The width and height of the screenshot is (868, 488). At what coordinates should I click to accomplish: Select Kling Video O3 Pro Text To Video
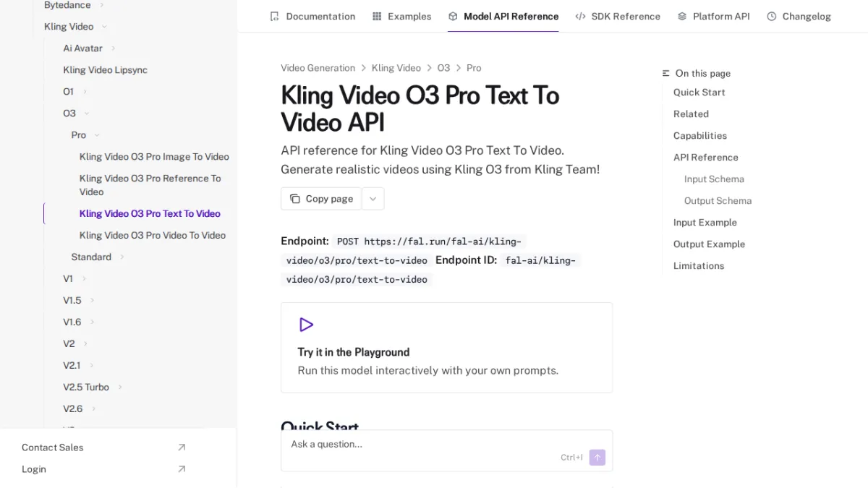click(150, 214)
